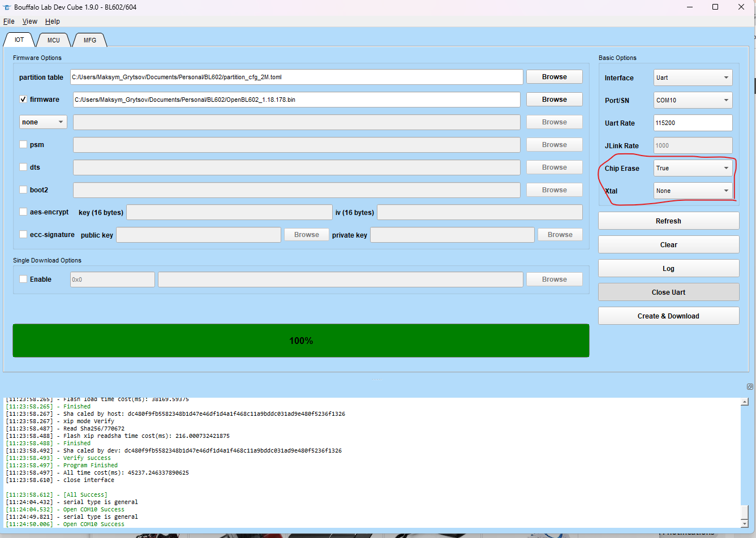Click the Refresh button

click(x=668, y=221)
